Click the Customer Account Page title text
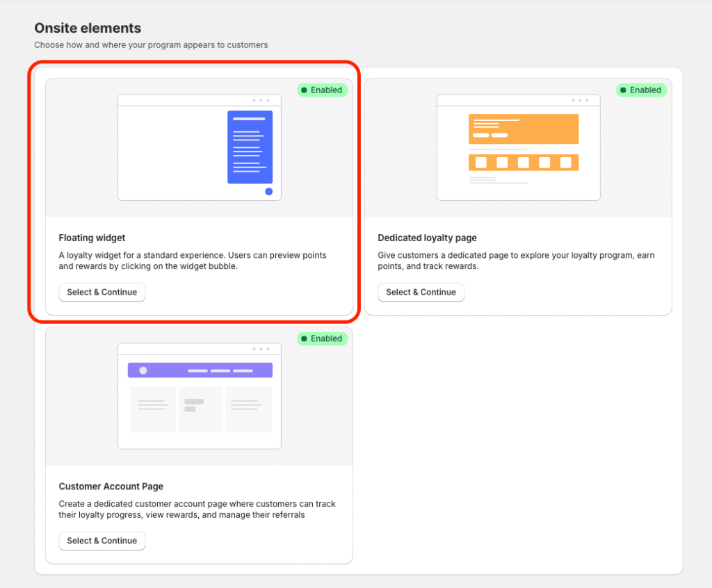The image size is (712, 588). click(111, 487)
